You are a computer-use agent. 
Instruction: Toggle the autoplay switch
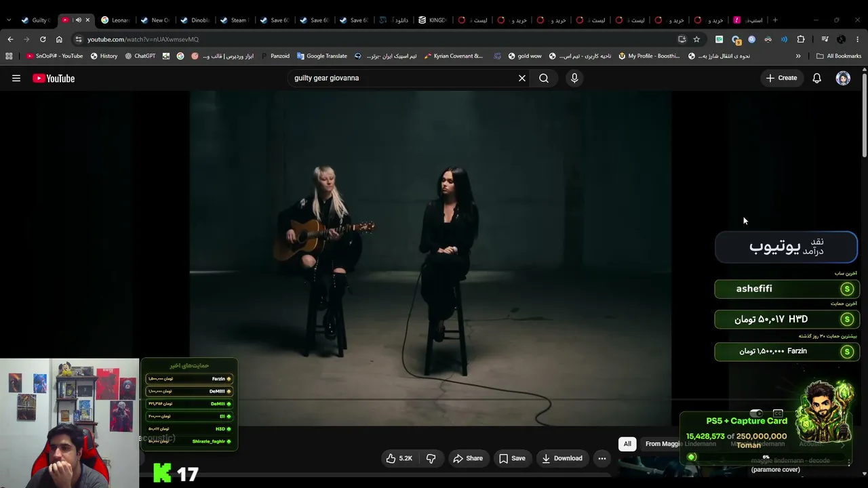pyautogui.click(x=756, y=413)
